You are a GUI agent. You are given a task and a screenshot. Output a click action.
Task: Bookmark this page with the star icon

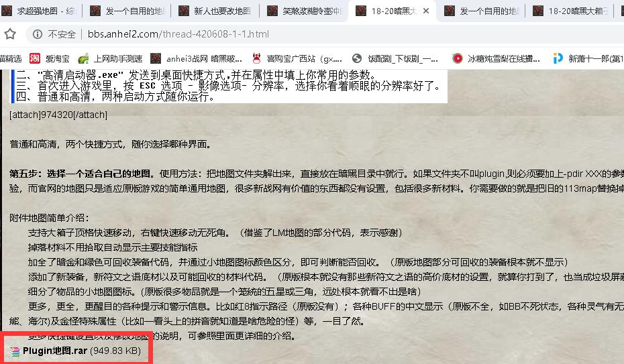point(10,34)
